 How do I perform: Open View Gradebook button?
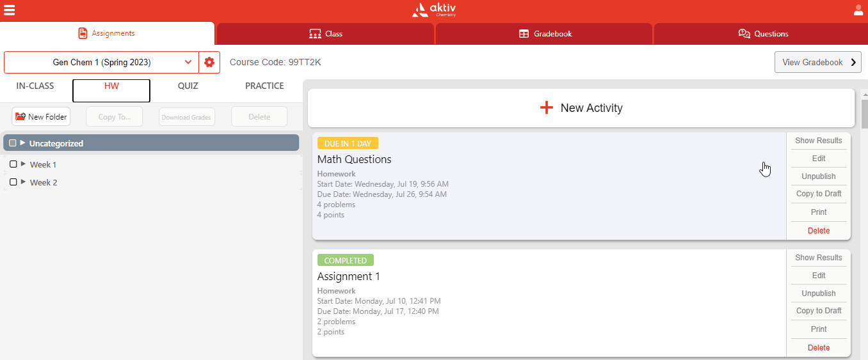[x=817, y=62]
